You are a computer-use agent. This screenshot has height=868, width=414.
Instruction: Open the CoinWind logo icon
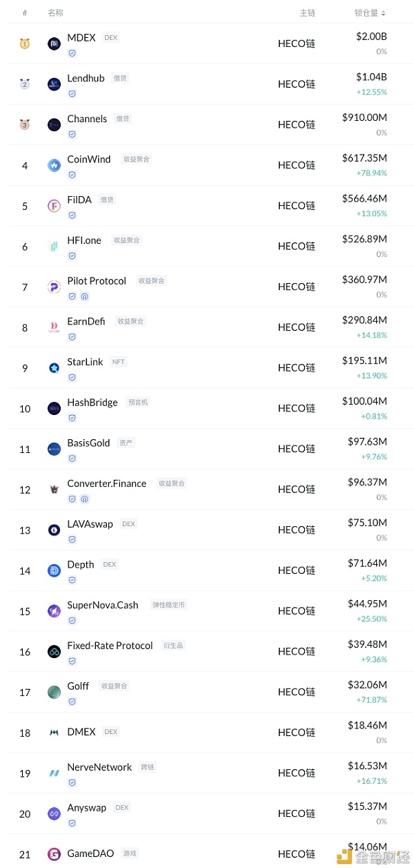point(54,166)
